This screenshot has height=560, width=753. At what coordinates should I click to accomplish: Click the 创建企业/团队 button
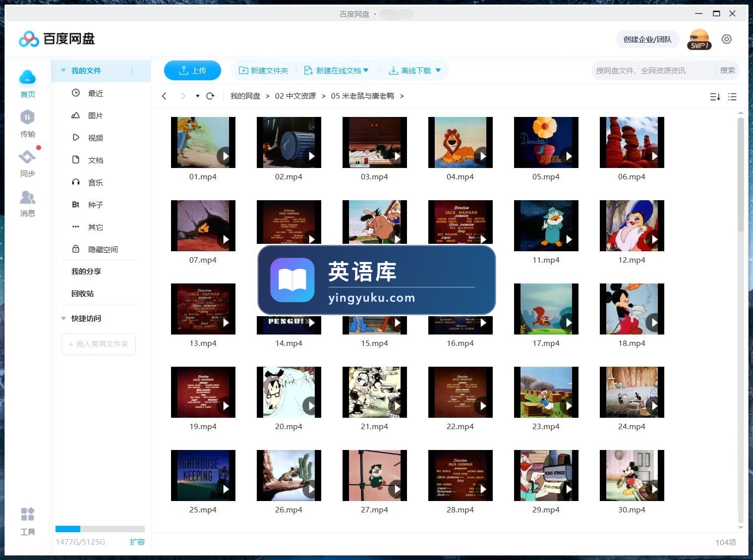647,39
